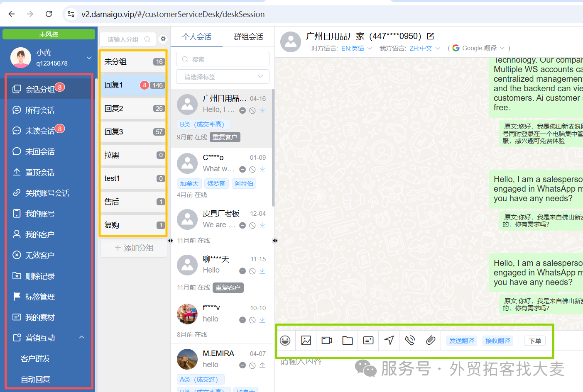
Task: Open the emoji picker in message toolbar
Action: click(x=285, y=341)
